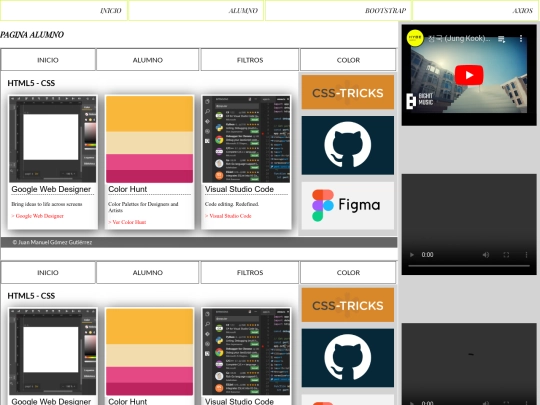
Task: Enter fullscreen on first HTML5 video
Action: tap(506, 255)
